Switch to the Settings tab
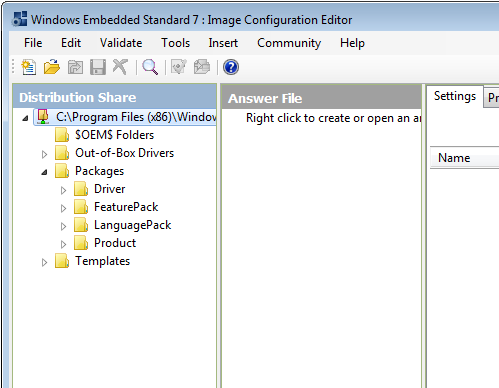Image resolution: width=499 pixels, height=388 pixels. pyautogui.click(x=455, y=96)
